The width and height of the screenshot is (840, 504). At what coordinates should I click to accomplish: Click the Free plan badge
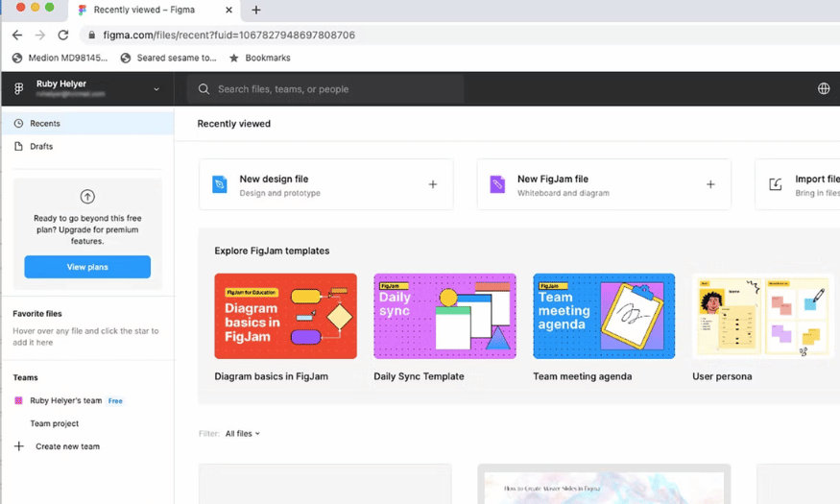tap(115, 400)
